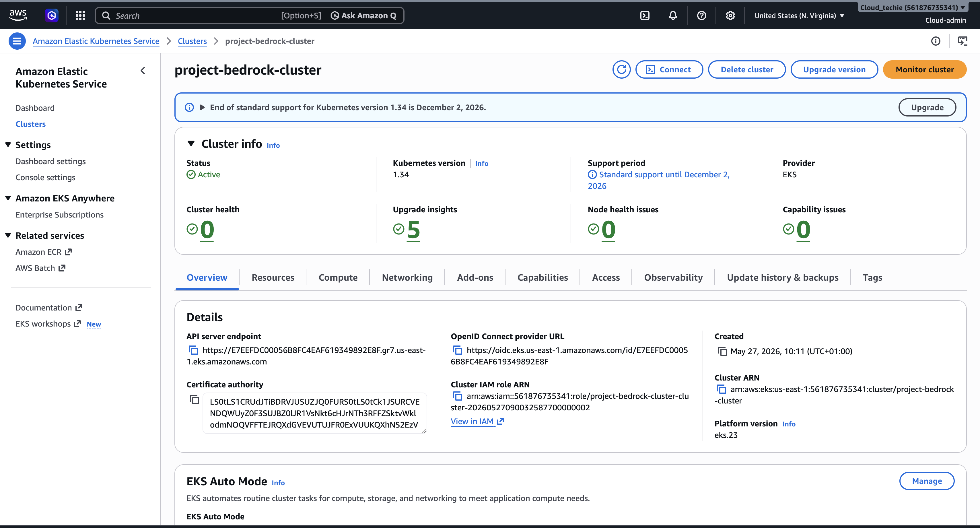
Task: Expand the end of standard support banner
Action: [x=202, y=108]
